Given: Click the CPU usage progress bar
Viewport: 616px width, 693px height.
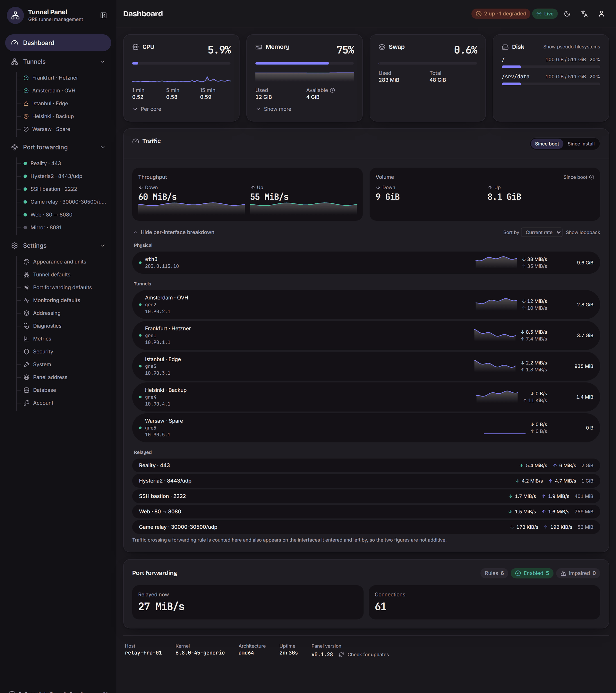Looking at the screenshot, I should click(x=181, y=63).
